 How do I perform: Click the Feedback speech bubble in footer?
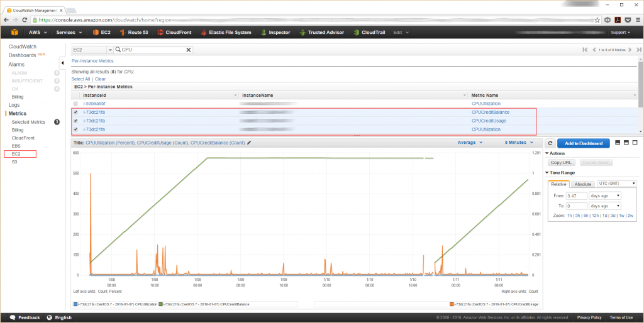(x=13, y=318)
